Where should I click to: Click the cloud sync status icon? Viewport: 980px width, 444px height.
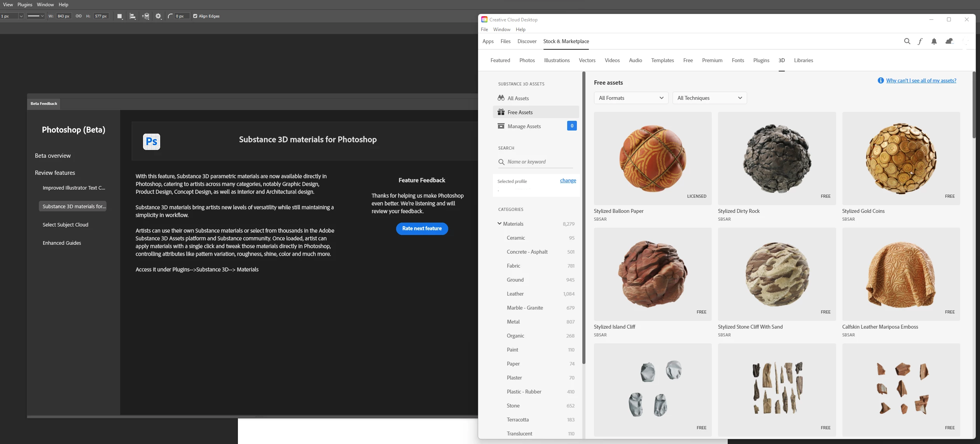[949, 41]
